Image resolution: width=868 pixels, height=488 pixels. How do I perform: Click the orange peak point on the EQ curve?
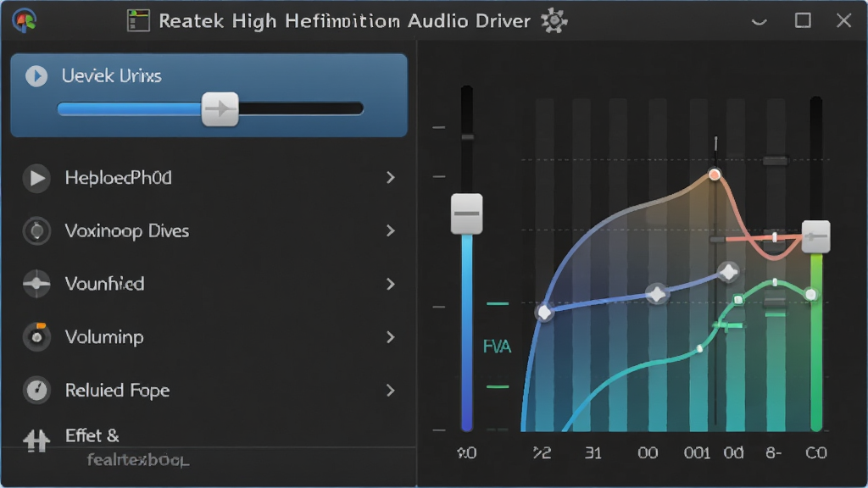(x=715, y=175)
